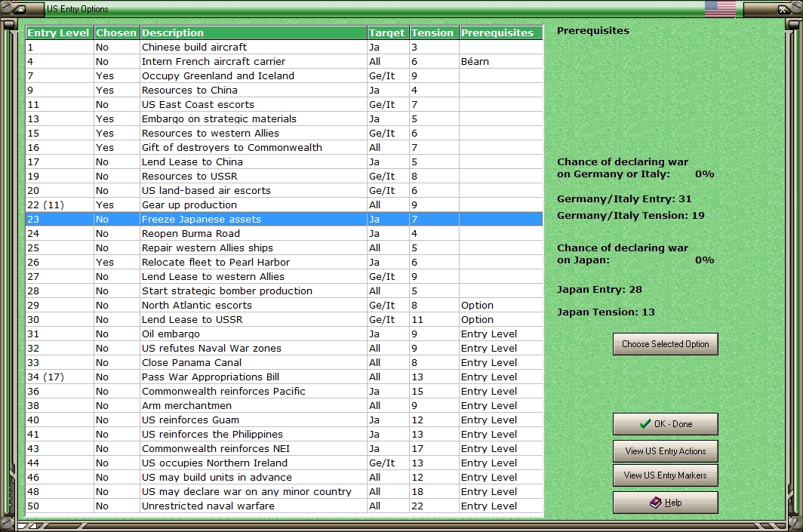The image size is (803, 532).
Task: Select US refutes Naval War zones
Action: click(x=285, y=348)
